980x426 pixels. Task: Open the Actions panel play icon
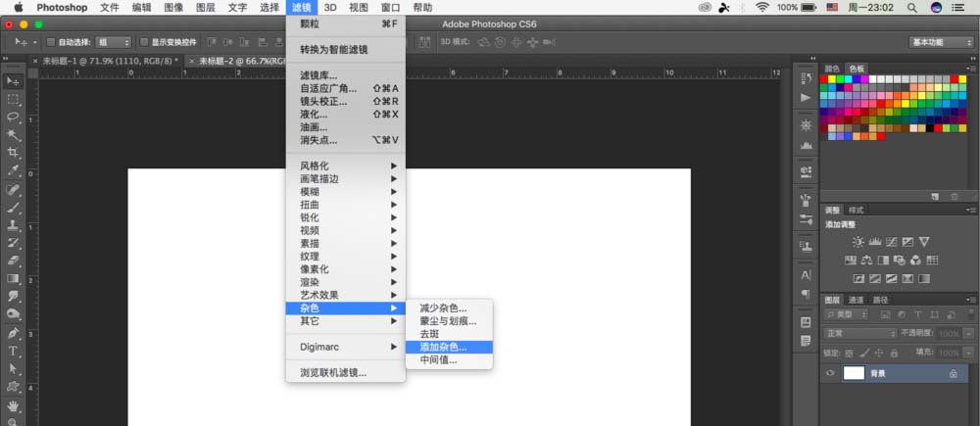coord(806,98)
